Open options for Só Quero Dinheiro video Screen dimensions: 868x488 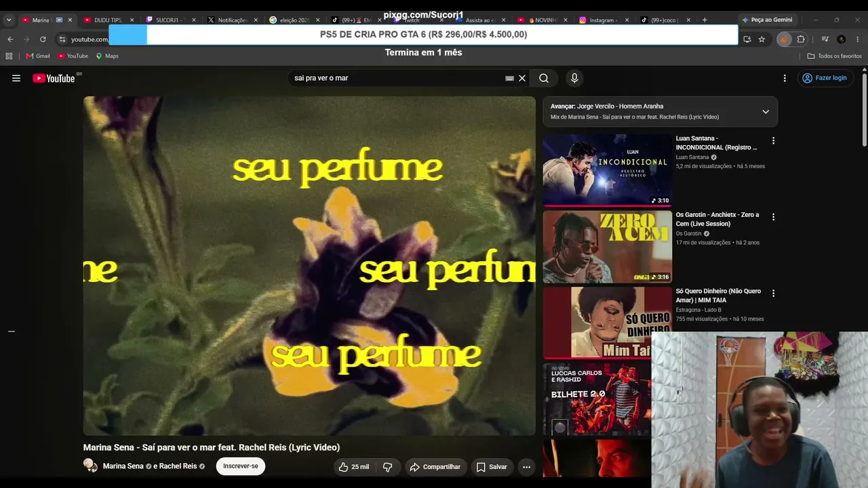pos(773,293)
